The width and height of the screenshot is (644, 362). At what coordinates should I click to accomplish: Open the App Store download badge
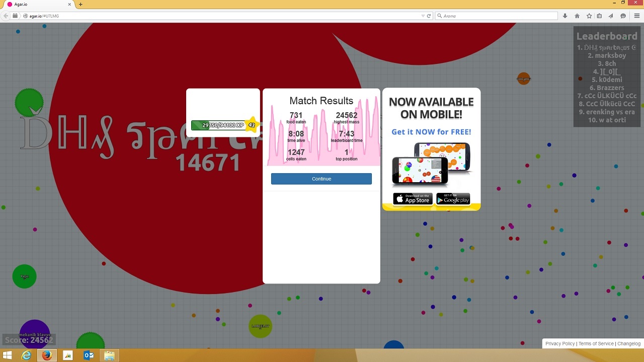point(413,199)
